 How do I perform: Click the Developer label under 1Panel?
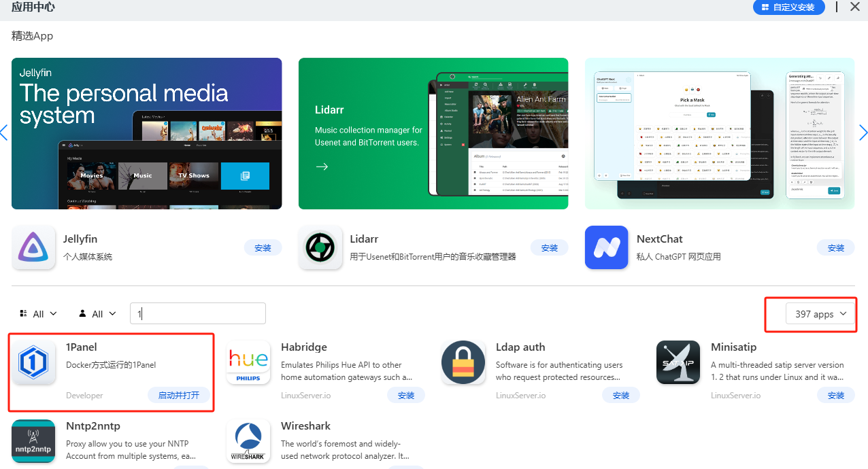(x=84, y=396)
